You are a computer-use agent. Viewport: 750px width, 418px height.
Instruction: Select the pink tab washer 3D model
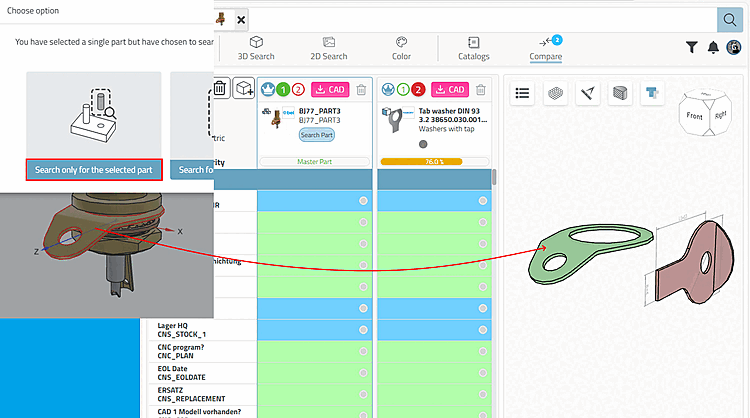tap(694, 264)
